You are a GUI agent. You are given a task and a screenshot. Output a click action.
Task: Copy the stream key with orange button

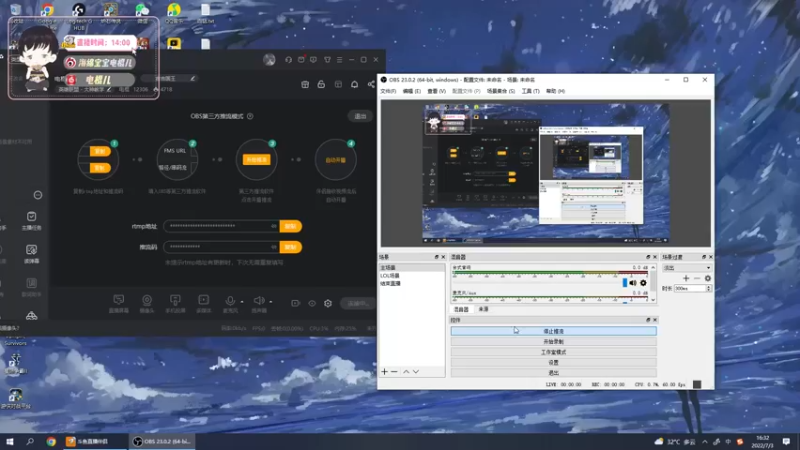pyautogui.click(x=291, y=247)
